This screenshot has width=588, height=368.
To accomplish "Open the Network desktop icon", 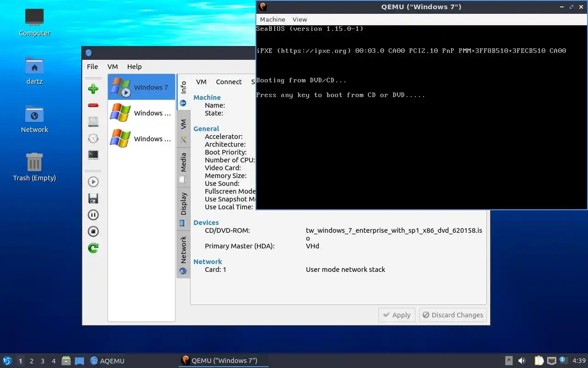I will (x=34, y=119).
